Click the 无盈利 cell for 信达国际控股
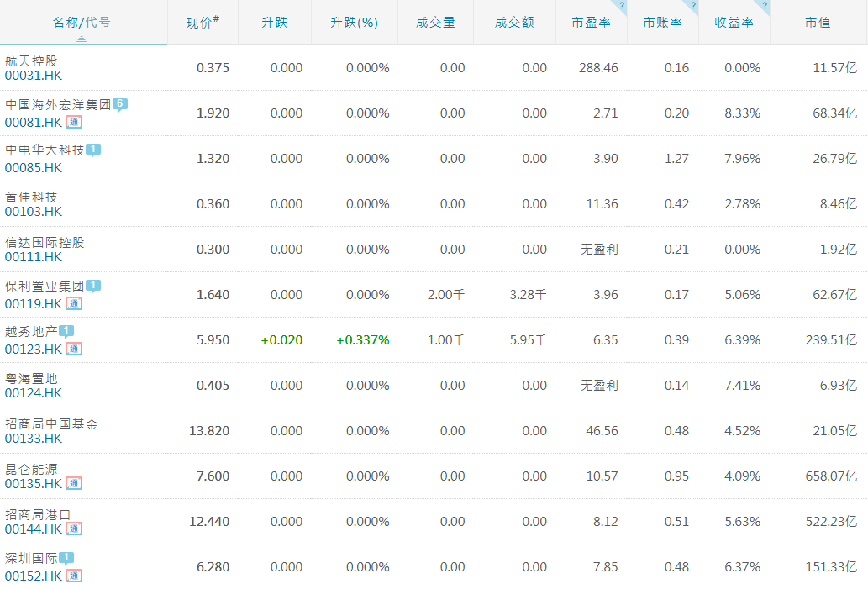Viewport: 868px width, 589px height. 599,249
